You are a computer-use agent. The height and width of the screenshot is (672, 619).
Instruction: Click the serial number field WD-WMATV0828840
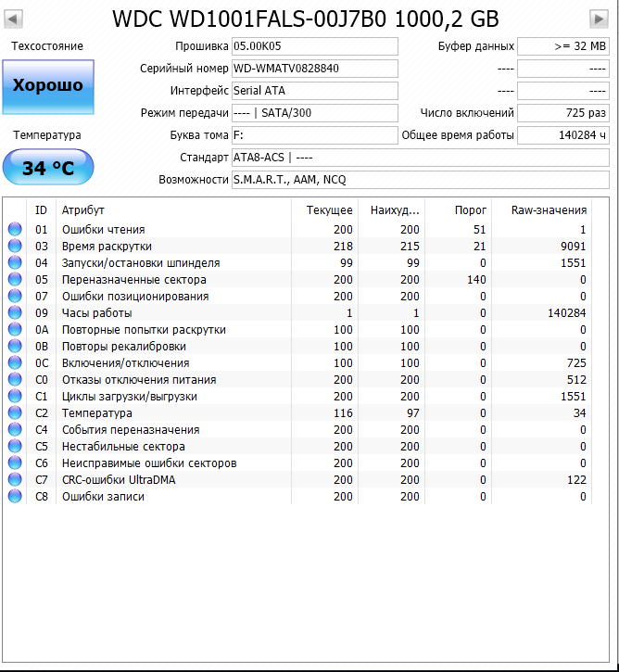[315, 69]
